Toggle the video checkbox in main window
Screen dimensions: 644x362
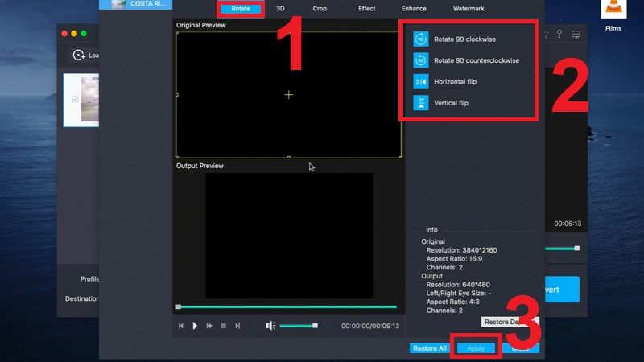tap(75, 99)
